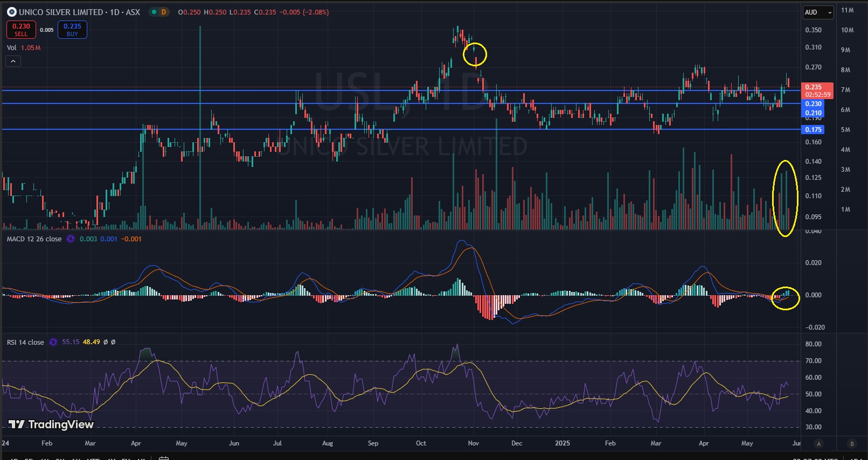
Task: Click the MACD value 0.003
Action: point(88,239)
